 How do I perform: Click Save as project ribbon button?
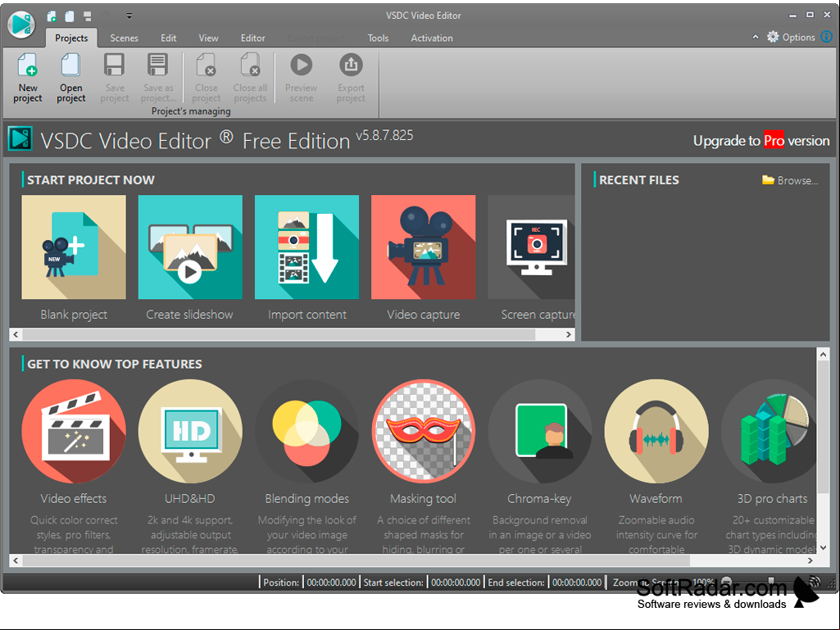pos(158,78)
